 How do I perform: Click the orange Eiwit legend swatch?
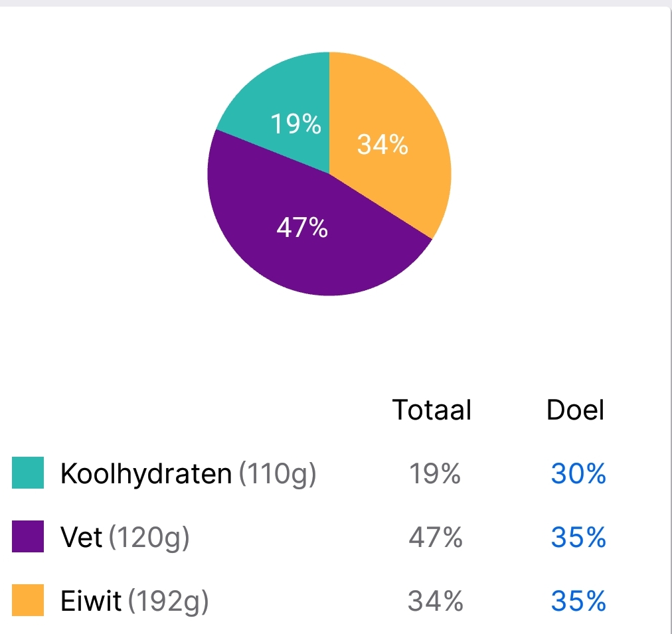pos(28,601)
